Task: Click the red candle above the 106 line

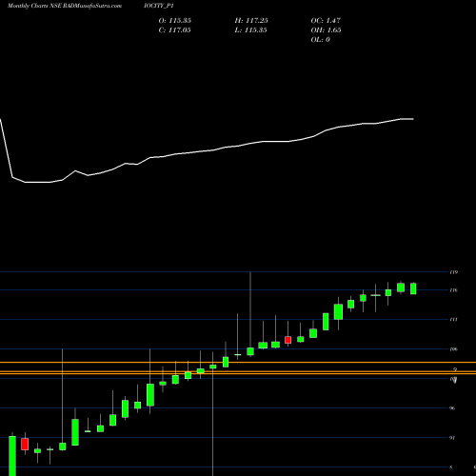Action: [288, 340]
